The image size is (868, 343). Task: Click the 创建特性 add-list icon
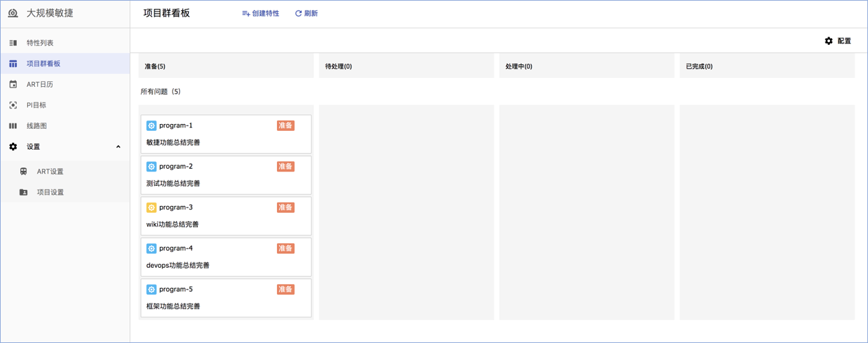246,14
